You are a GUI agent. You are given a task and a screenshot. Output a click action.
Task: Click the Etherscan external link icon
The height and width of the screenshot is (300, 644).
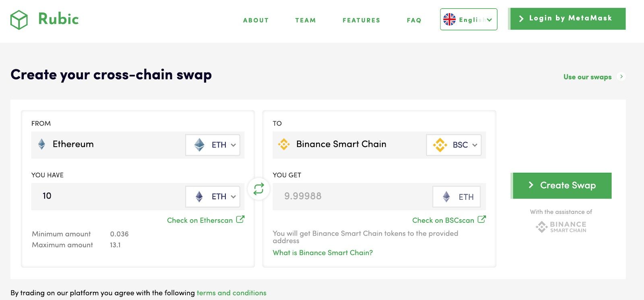240,219
